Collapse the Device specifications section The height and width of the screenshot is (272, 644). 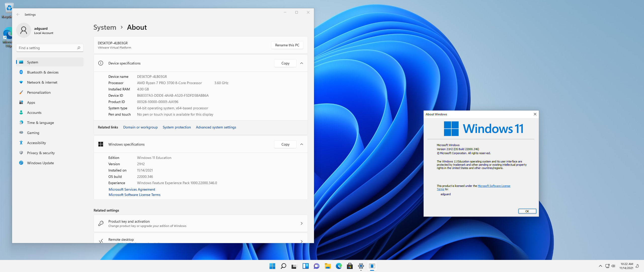click(x=302, y=63)
